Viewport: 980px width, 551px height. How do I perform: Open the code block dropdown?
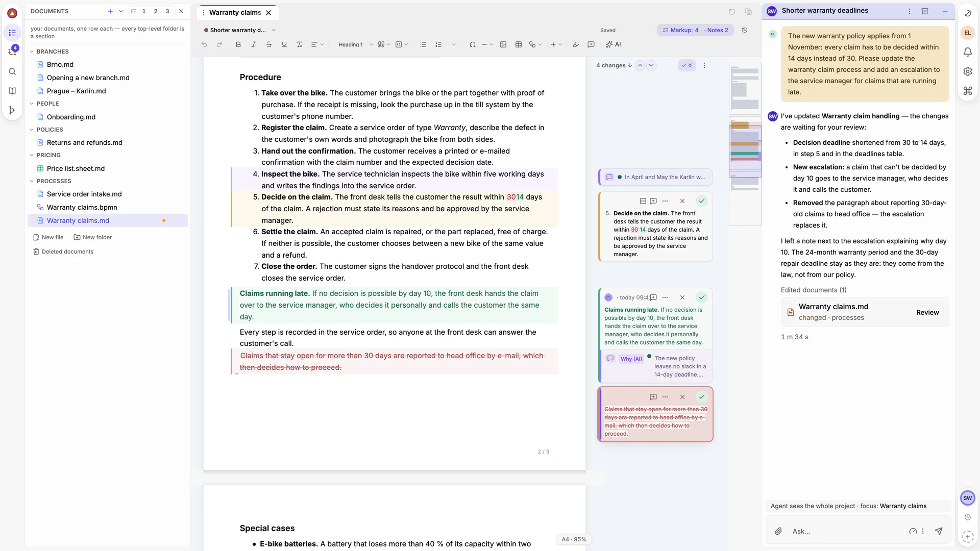coord(402,44)
